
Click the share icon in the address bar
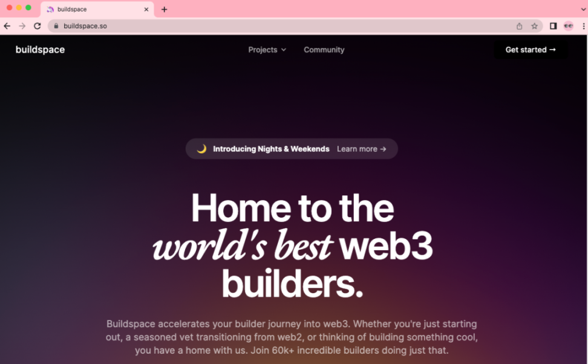520,26
